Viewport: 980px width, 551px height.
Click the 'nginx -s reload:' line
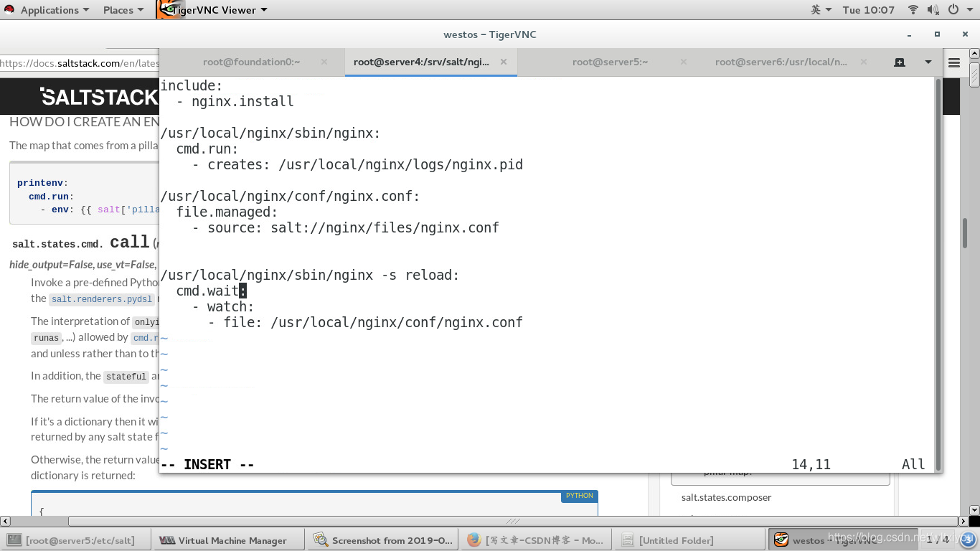click(310, 275)
